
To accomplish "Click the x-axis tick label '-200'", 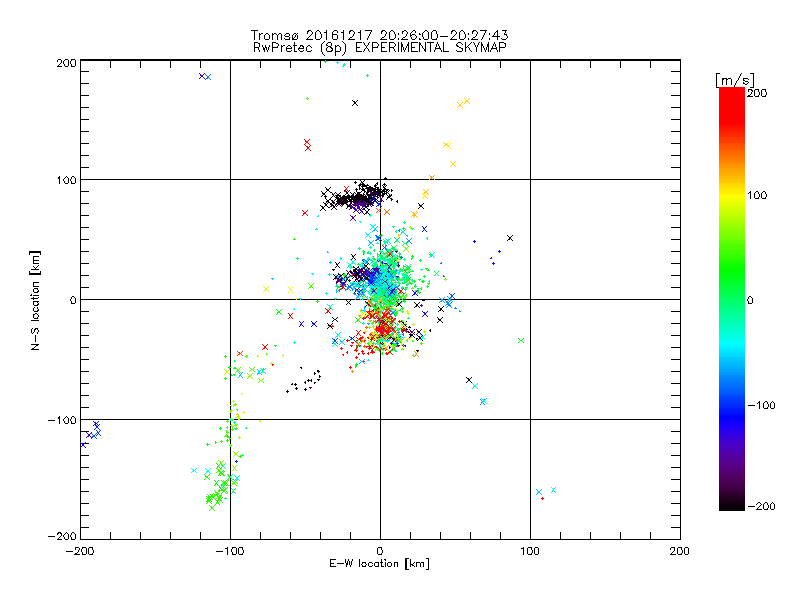I will tap(80, 551).
